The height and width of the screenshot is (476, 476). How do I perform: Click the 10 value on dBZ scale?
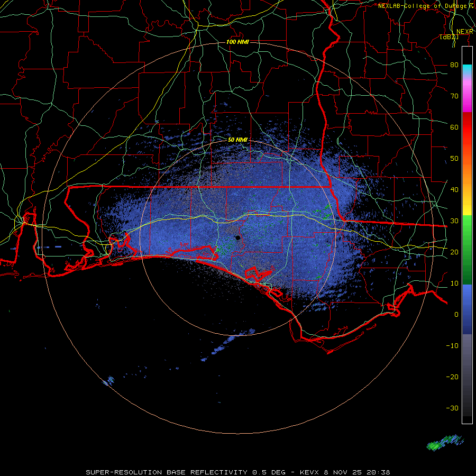[454, 283]
